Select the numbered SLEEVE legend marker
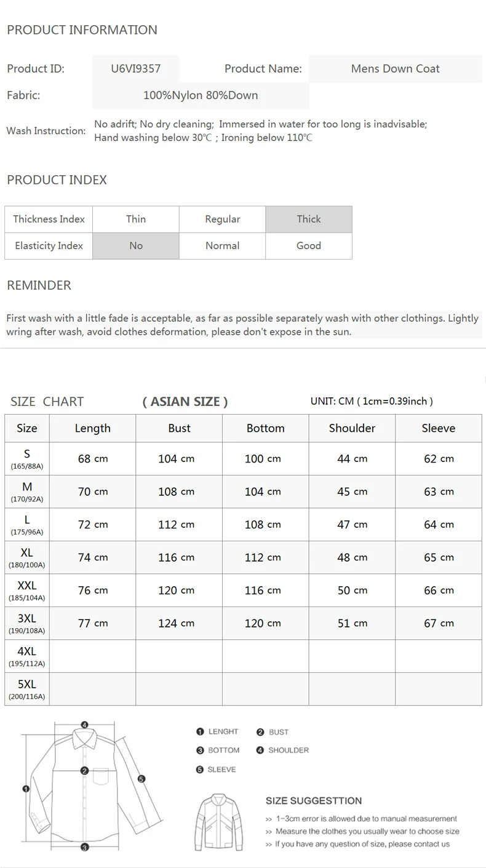Image resolution: width=486 pixels, height=868 pixels. click(200, 770)
